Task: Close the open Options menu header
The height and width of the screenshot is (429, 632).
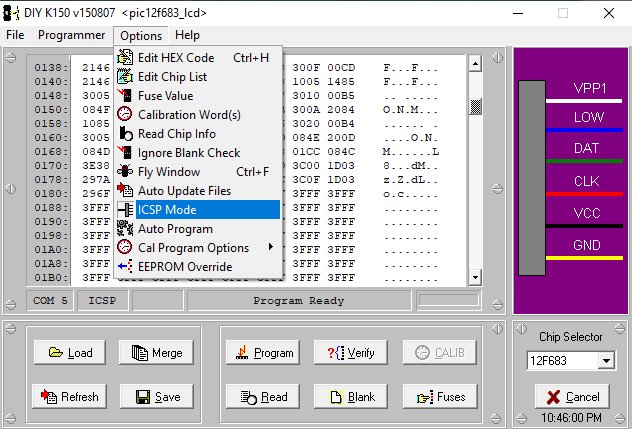Action: (141, 35)
